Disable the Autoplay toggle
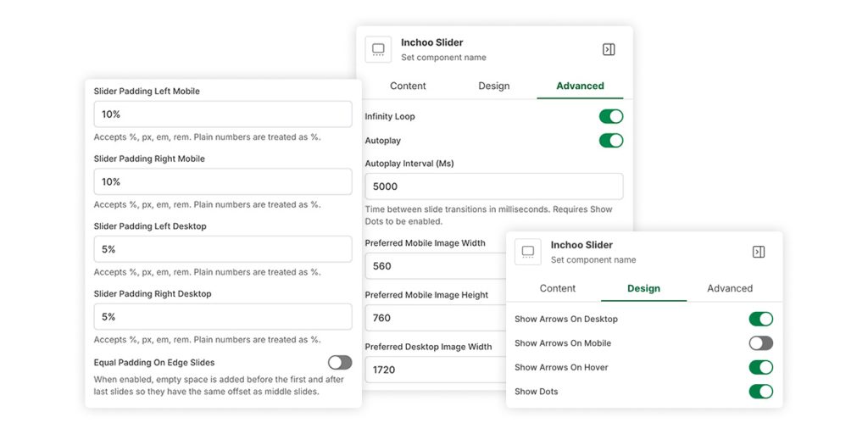 pos(610,140)
